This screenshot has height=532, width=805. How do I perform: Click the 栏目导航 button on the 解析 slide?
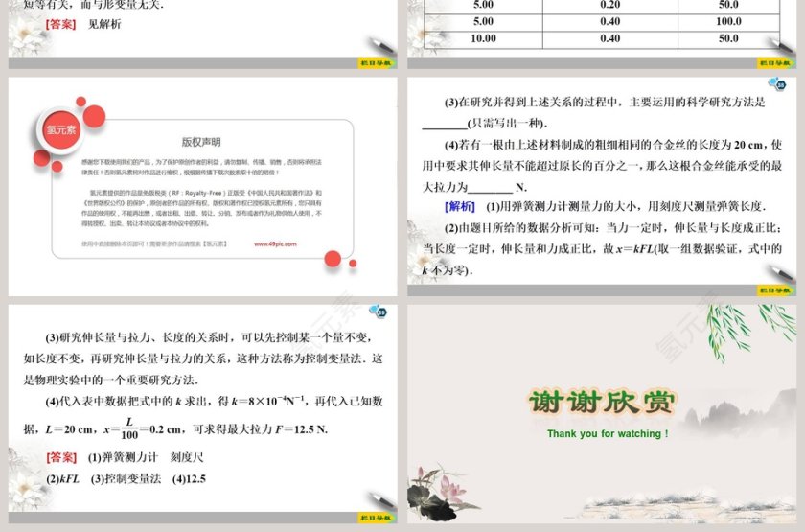[775, 290]
